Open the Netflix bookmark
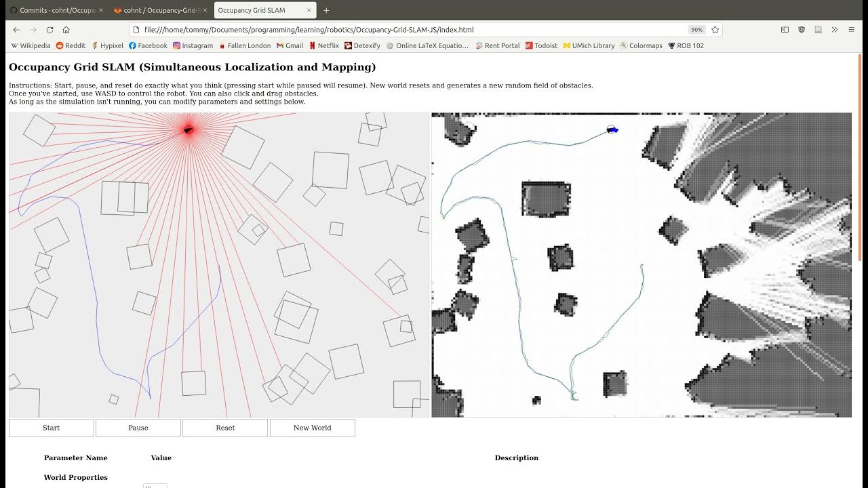The height and width of the screenshot is (488, 868). 324,45
